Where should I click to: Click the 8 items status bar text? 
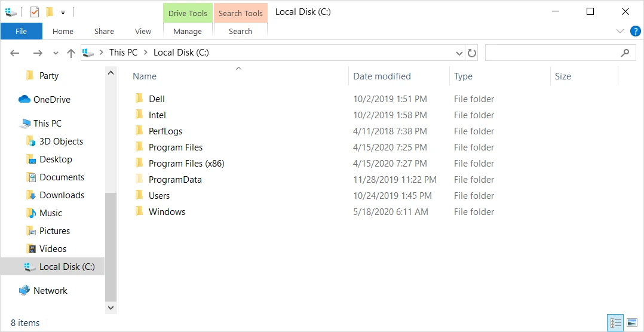coord(25,323)
